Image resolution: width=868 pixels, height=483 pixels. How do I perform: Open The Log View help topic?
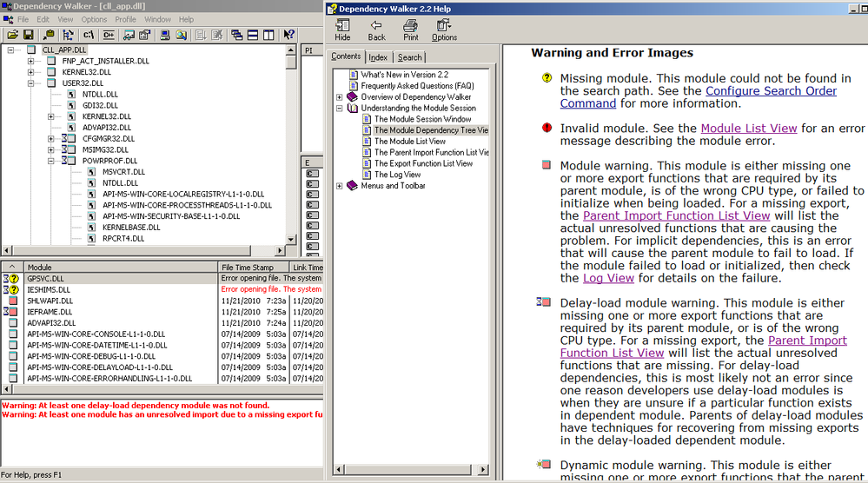point(397,175)
